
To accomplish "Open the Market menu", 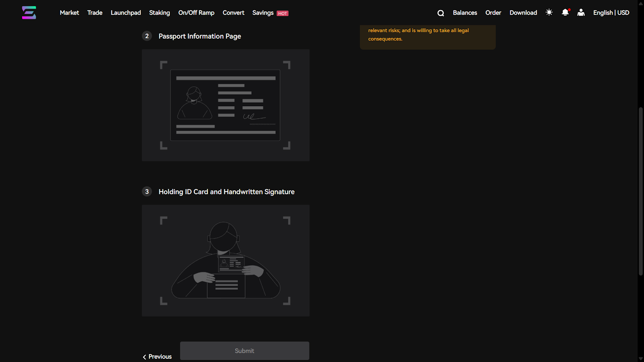I will 69,12.
